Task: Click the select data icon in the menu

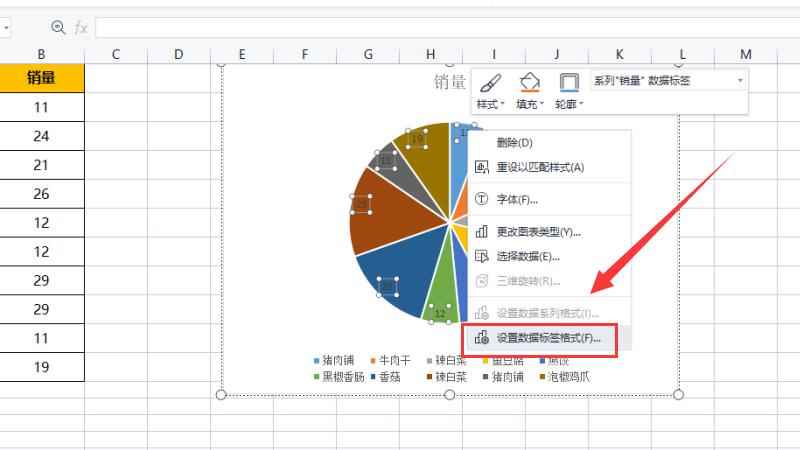Action: [482, 256]
